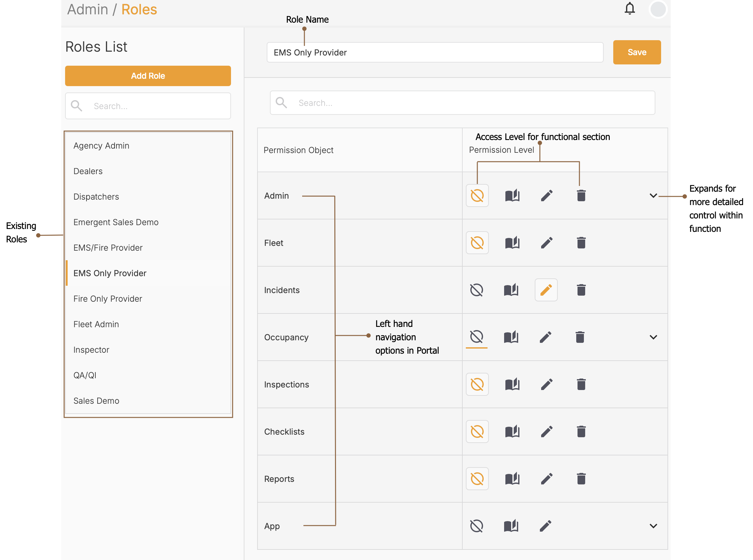Screen dimensions: 753x560
Task: Click the Role Name text field
Action: [435, 53]
